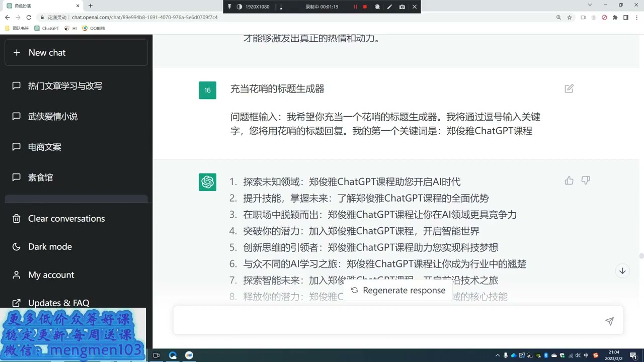
Task: Click the address bar URL
Action: [x=145, y=17]
